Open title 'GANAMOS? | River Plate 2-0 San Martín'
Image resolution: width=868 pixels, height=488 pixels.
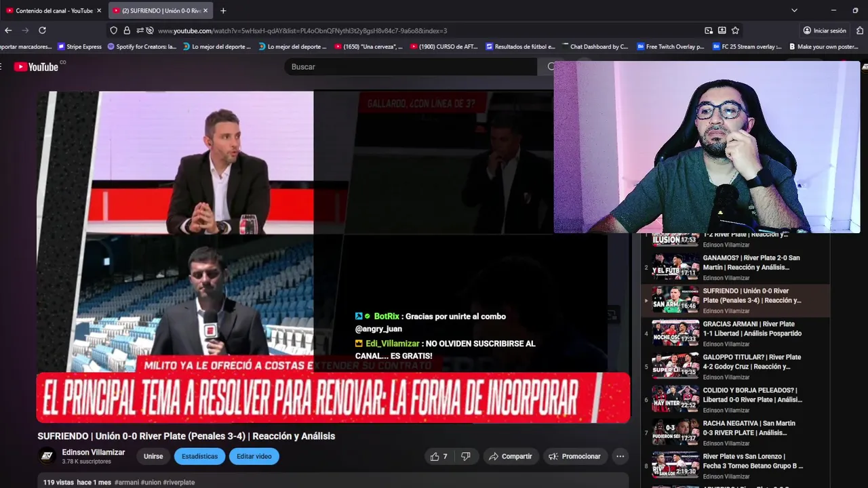(x=751, y=262)
